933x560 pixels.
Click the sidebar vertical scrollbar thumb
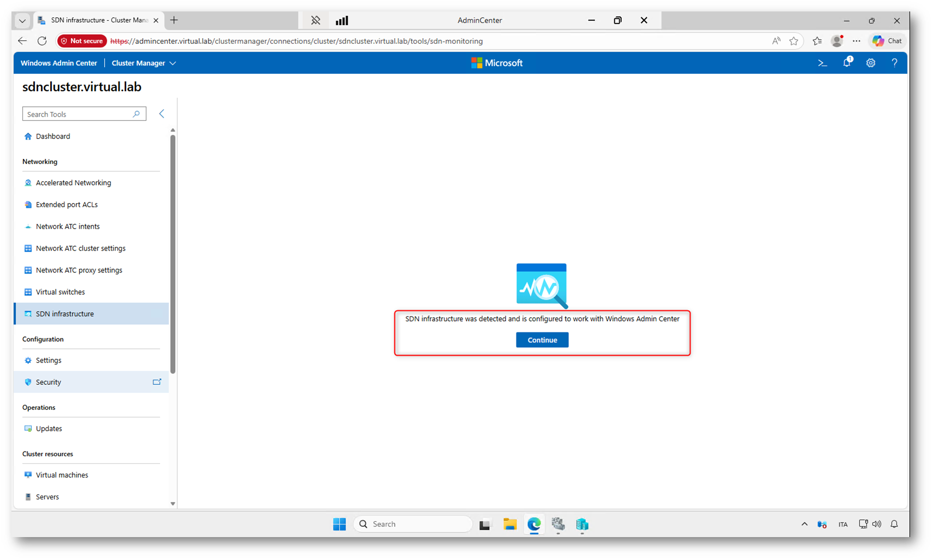173,254
